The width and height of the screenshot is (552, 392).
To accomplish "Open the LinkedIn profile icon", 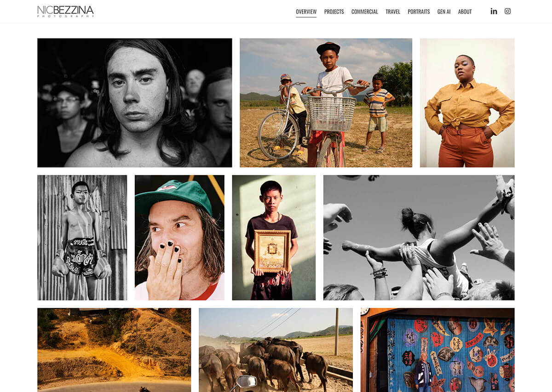I will [494, 11].
